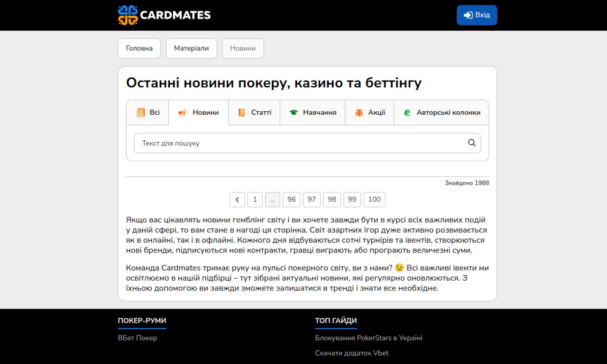Focus the Текст для пошуку field
Screen dimensions: 607x364
pyautogui.click(x=299, y=143)
